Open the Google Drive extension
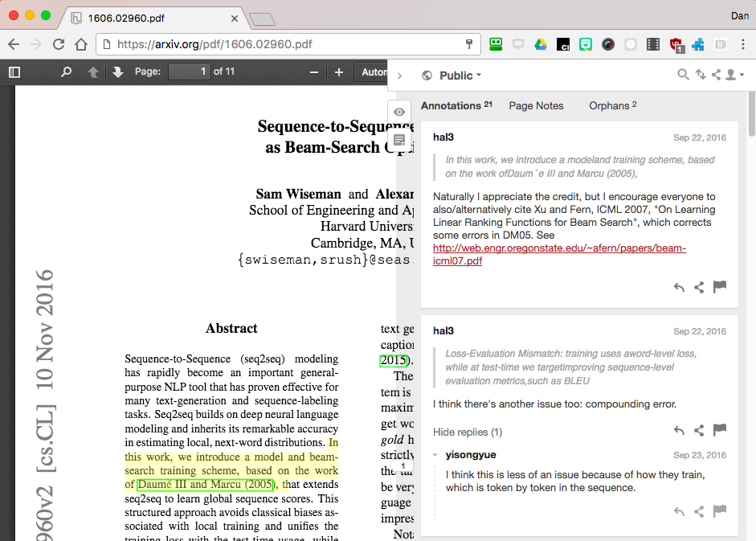The image size is (756, 541). tap(541, 45)
